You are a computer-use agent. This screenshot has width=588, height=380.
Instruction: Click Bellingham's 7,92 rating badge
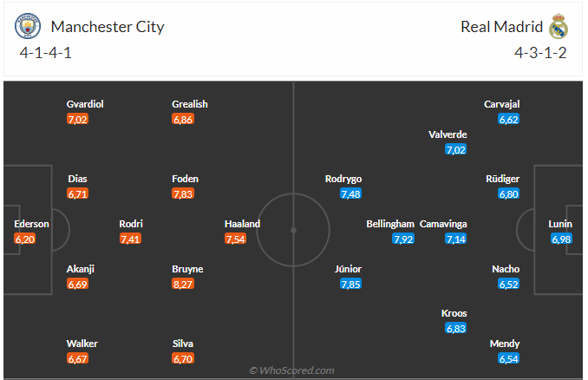403,239
